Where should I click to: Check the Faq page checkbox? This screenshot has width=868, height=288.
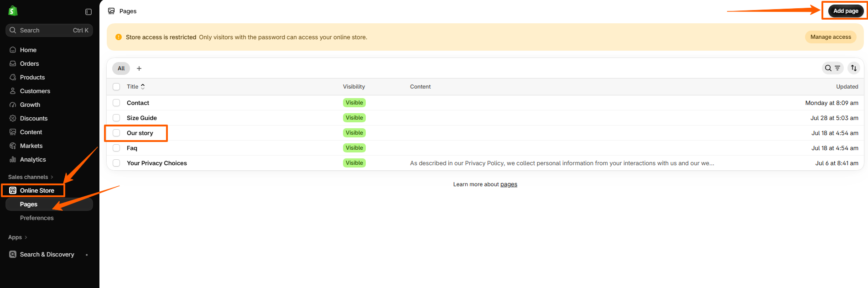click(x=116, y=148)
